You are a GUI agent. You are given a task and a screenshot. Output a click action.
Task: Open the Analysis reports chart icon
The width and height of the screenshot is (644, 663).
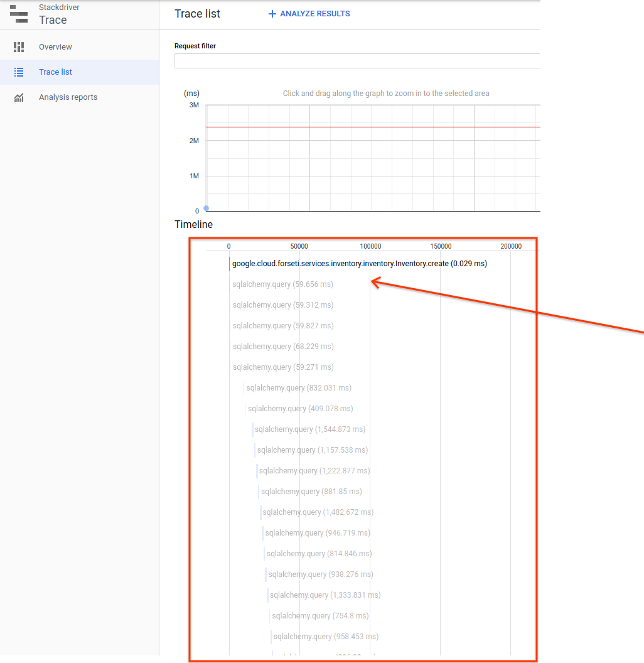click(x=19, y=98)
